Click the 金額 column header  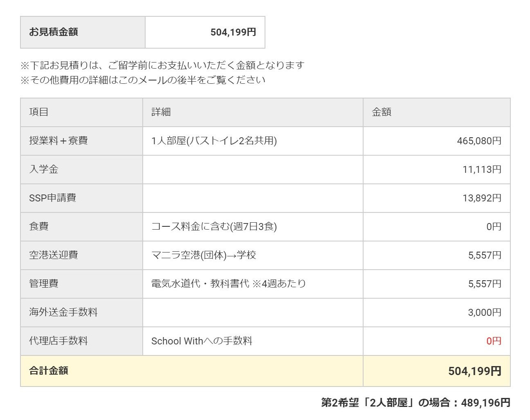pos(380,112)
